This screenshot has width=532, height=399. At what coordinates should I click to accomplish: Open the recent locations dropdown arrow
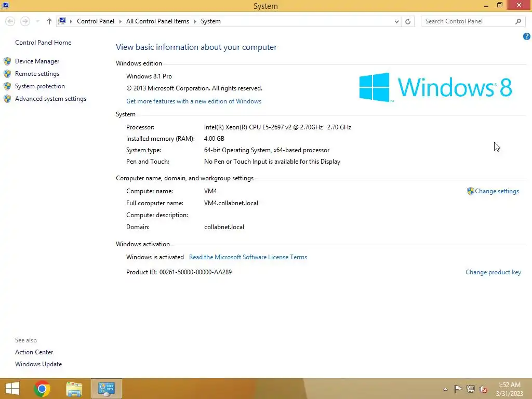coord(37,21)
